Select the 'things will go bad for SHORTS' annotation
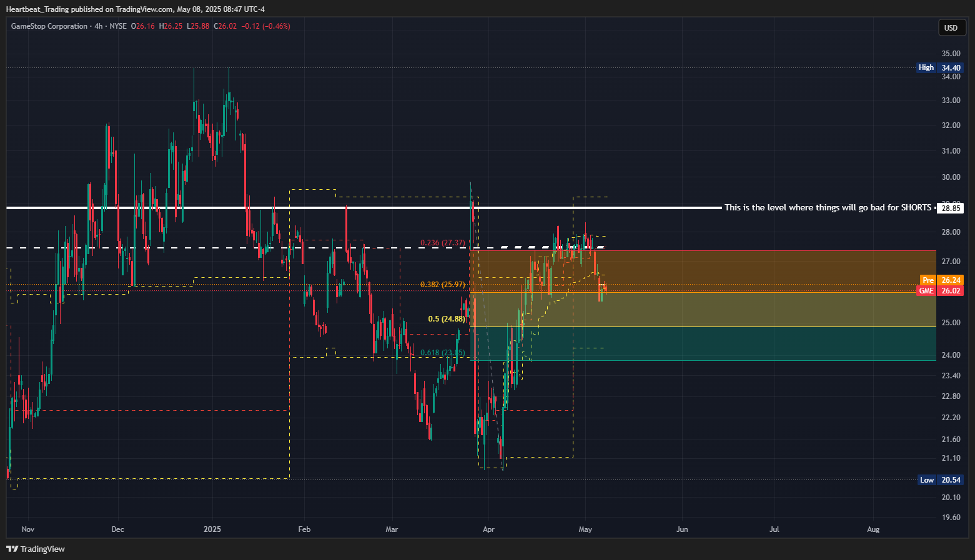975x560 pixels. tap(828, 207)
